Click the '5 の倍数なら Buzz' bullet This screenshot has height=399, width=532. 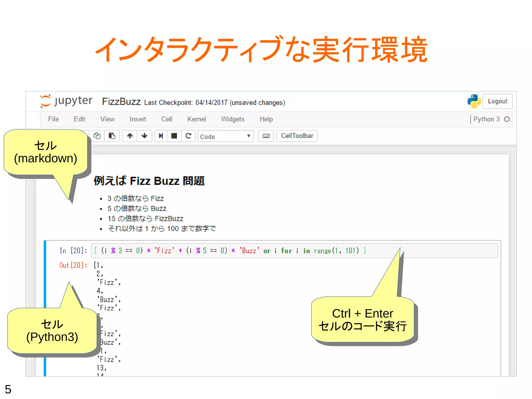click(x=137, y=208)
